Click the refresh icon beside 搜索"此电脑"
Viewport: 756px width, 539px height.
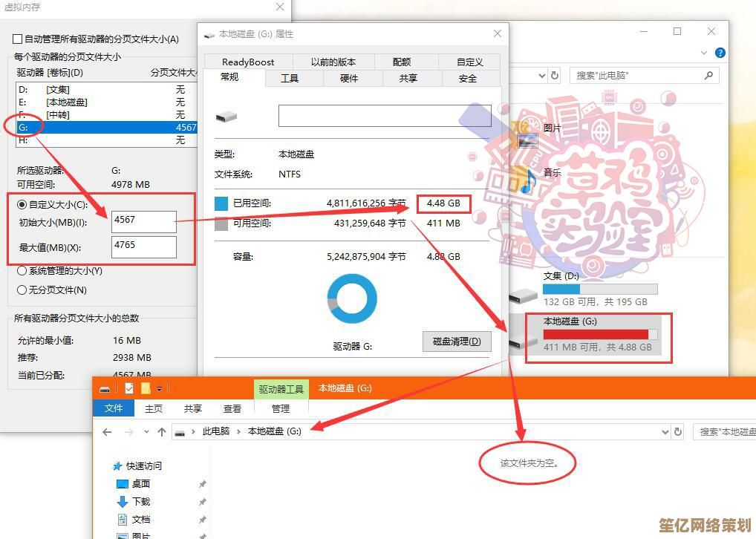(555, 76)
